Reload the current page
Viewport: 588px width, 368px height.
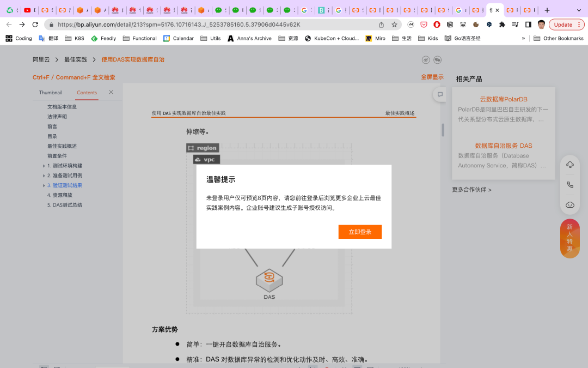click(35, 25)
